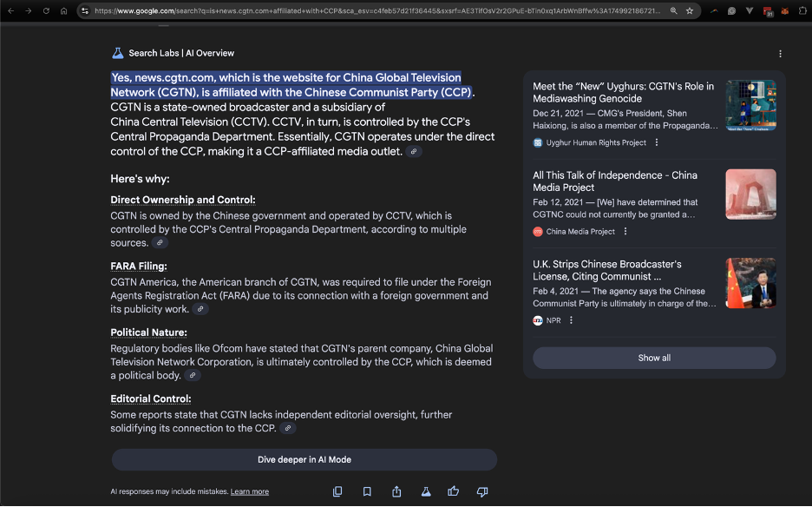This screenshot has width=812, height=507.
Task: Click the NPR source logo
Action: pyautogui.click(x=538, y=320)
